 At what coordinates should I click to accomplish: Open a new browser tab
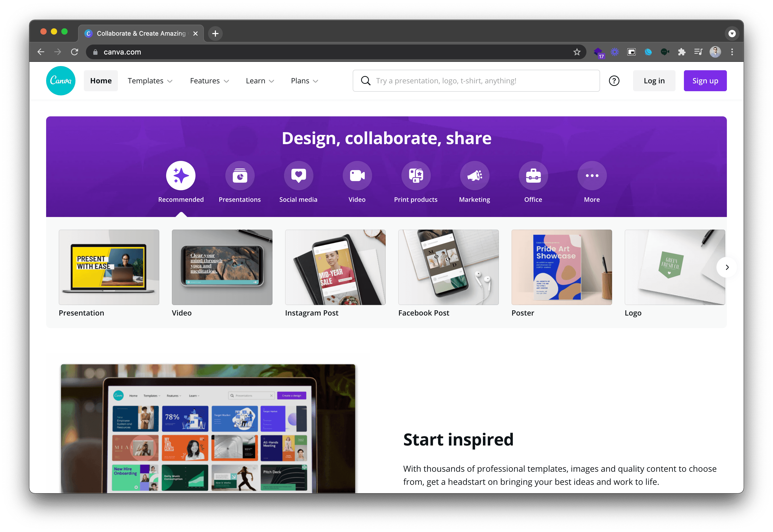point(215,33)
